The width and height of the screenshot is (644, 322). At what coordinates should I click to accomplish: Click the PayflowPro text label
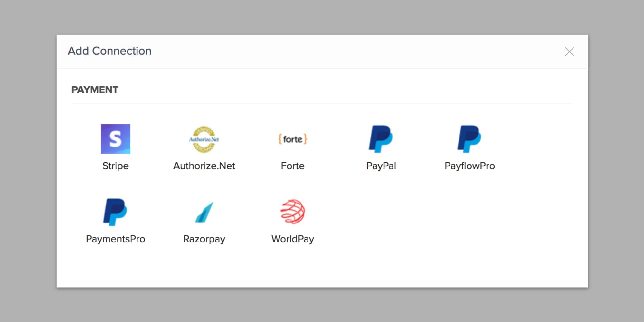470,166
